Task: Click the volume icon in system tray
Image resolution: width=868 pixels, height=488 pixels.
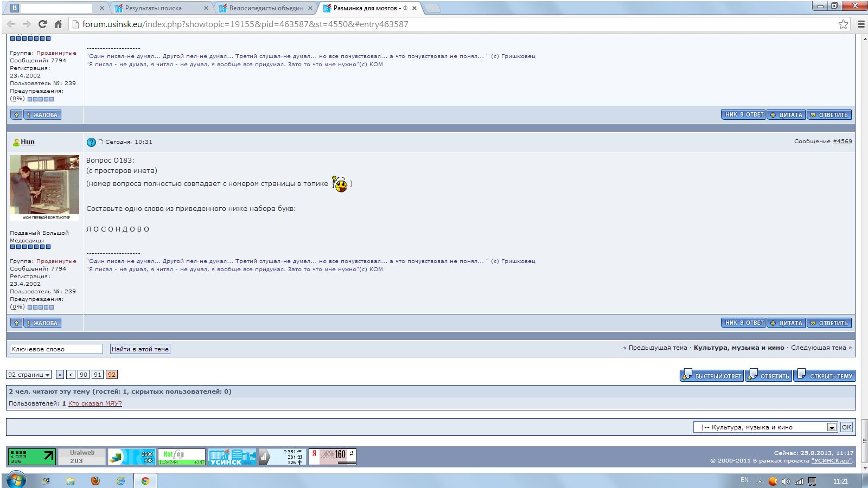Action: pyautogui.click(x=786, y=481)
